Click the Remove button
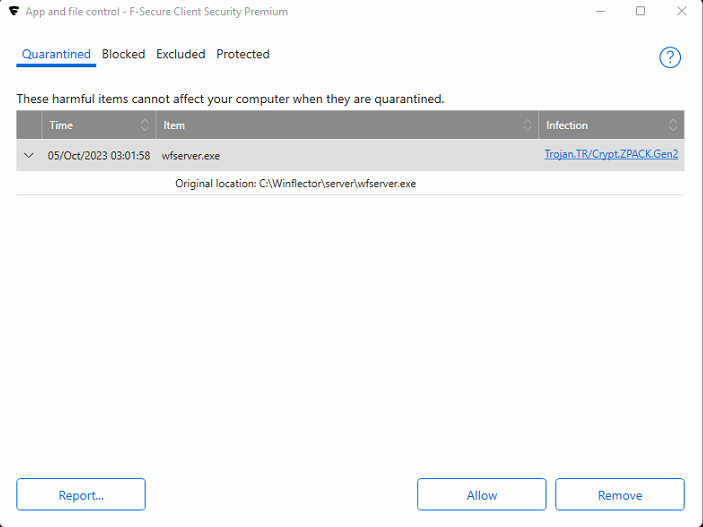This screenshot has height=527, width=703. click(620, 494)
